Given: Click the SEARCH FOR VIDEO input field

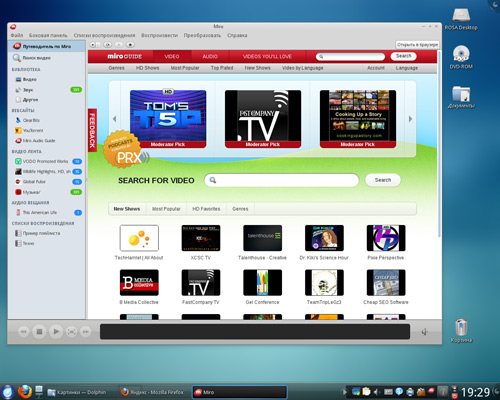Looking at the screenshot, I should pos(282,180).
